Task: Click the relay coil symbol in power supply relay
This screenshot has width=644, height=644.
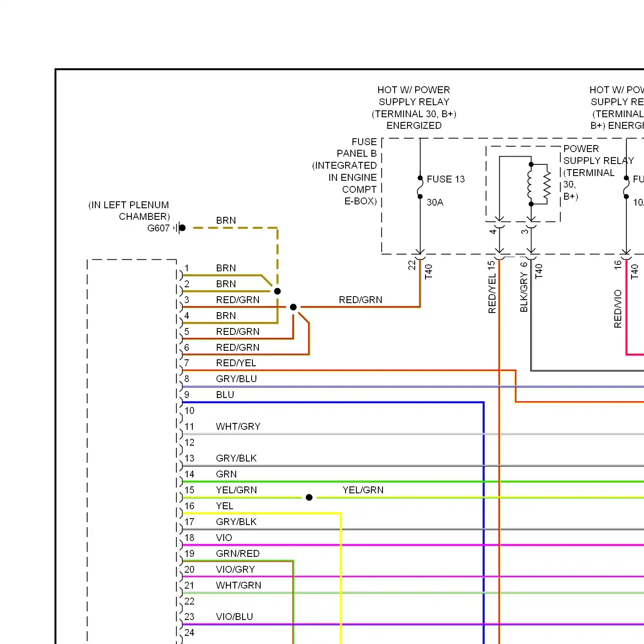Action: [530, 184]
